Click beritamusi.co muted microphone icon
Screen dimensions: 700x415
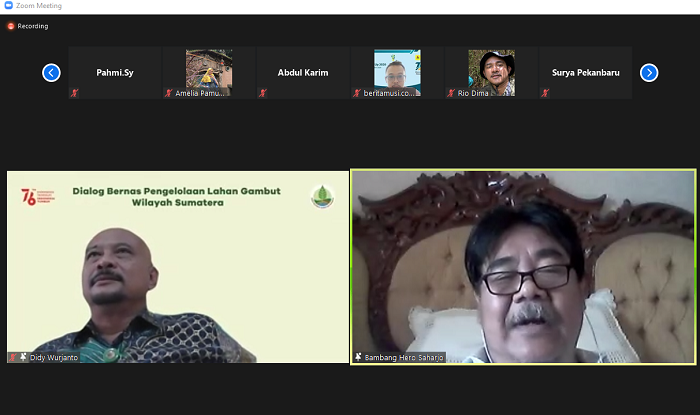(x=357, y=93)
